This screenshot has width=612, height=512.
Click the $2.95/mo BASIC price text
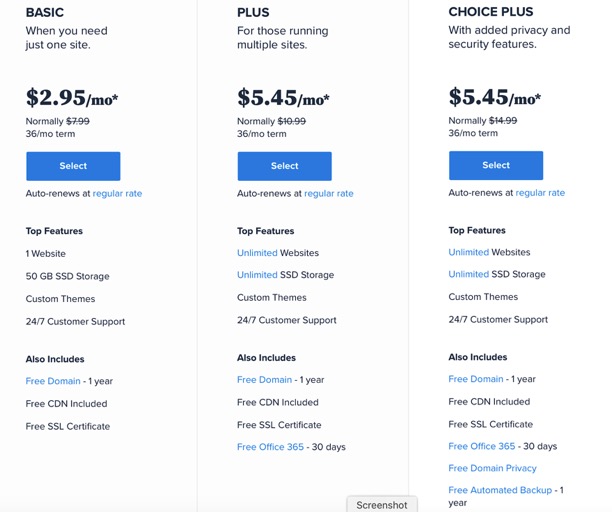(x=72, y=98)
